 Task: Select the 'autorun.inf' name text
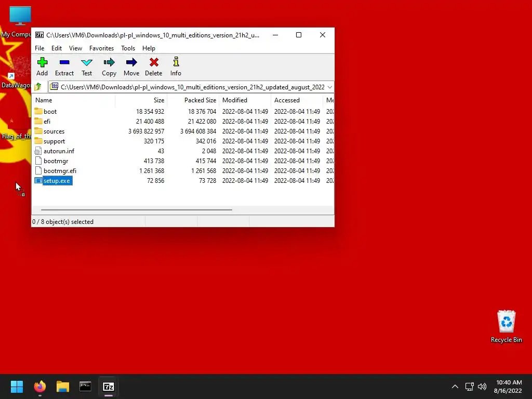click(59, 151)
